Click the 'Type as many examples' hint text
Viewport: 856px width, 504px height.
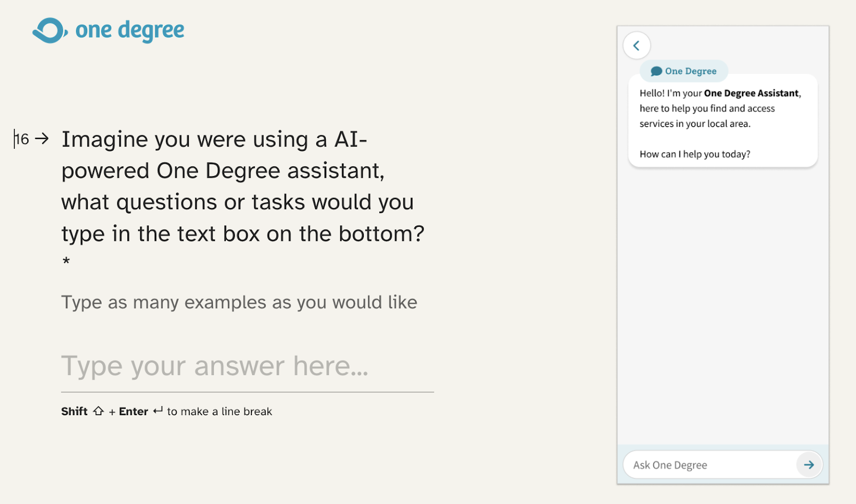tap(239, 302)
